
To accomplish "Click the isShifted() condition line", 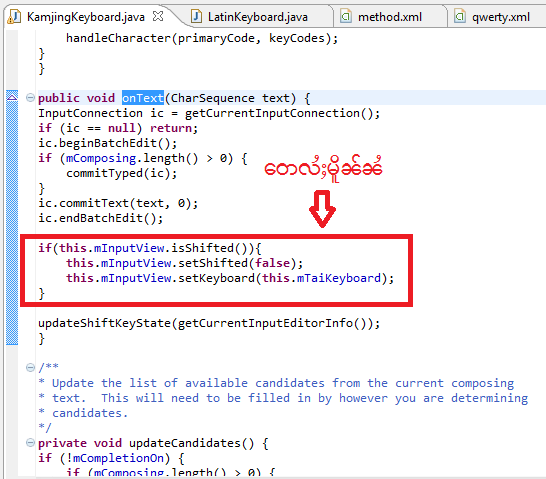I will coord(150,248).
